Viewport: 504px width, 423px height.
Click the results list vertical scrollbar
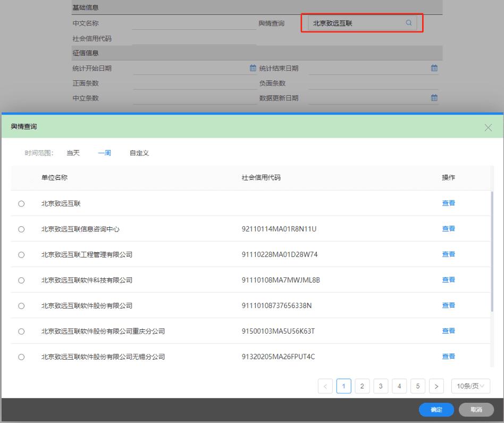(x=492, y=252)
